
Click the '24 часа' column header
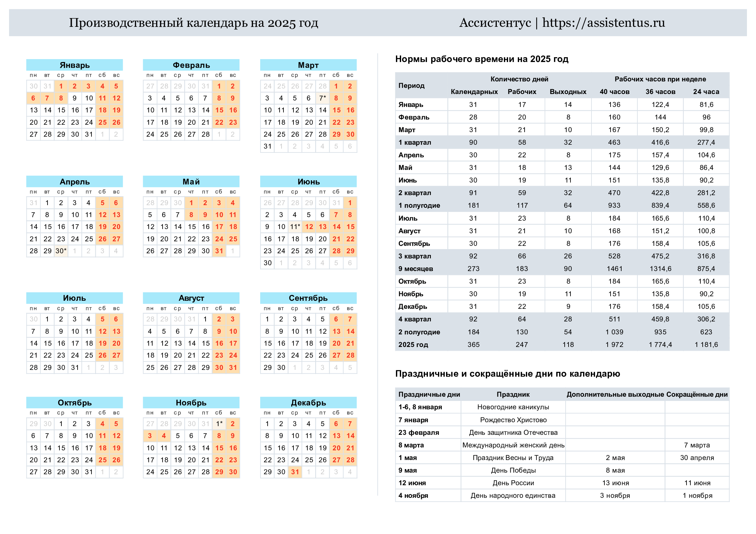(x=706, y=92)
